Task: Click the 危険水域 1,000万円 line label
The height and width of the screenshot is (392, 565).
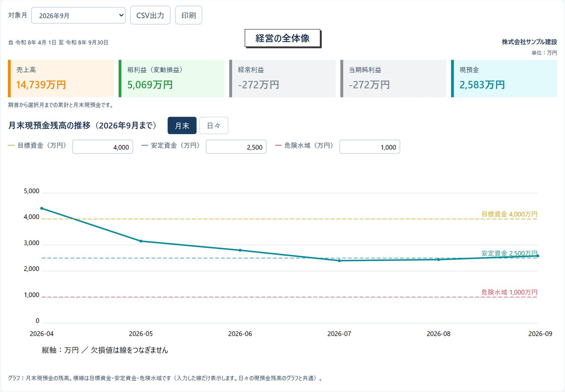Action: pos(509,292)
